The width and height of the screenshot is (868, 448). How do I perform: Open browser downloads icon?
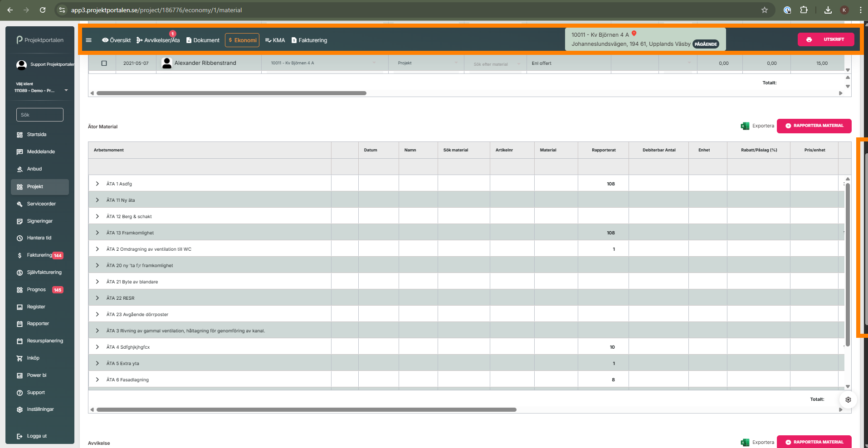click(x=828, y=10)
